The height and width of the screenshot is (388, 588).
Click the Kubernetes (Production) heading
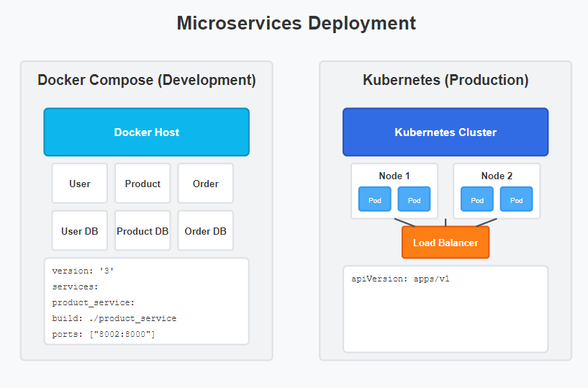pos(445,80)
